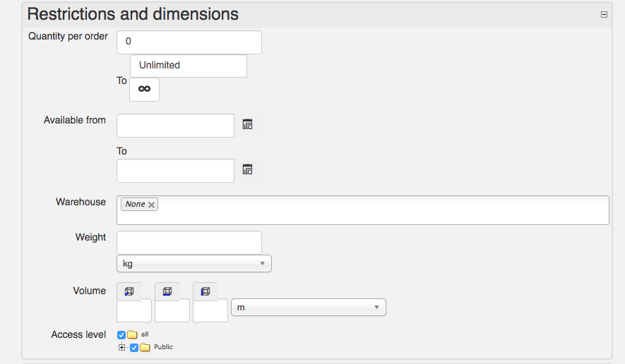Click the infinity unlimited quantity button

point(144,89)
